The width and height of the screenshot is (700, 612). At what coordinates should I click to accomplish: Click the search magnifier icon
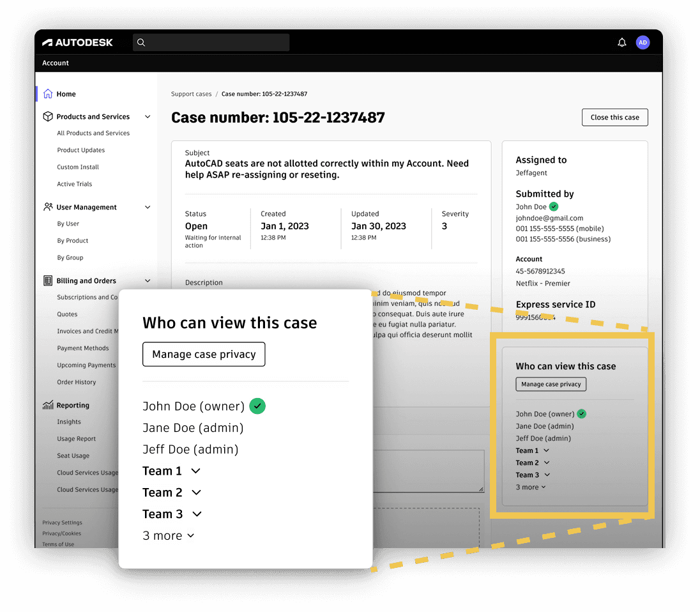click(x=141, y=42)
